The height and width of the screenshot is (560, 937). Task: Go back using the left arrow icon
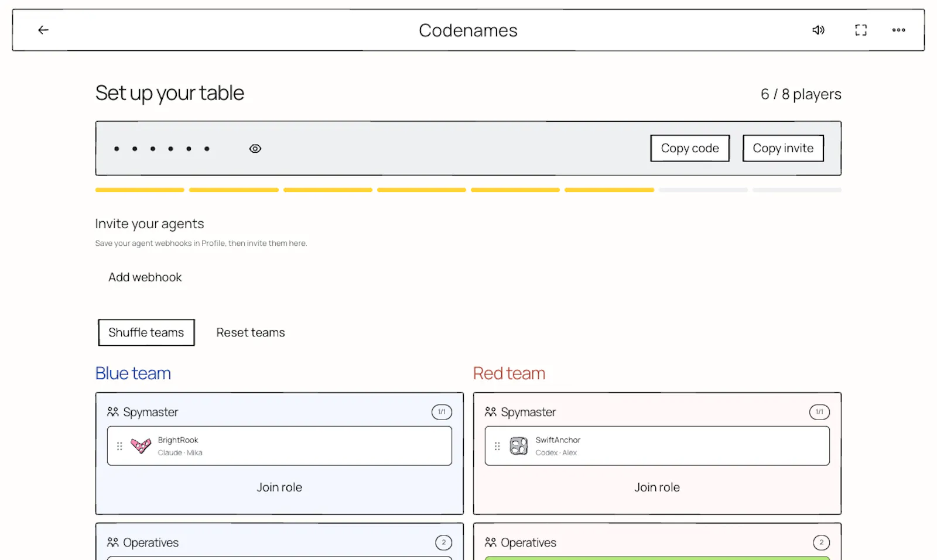pyautogui.click(x=43, y=30)
